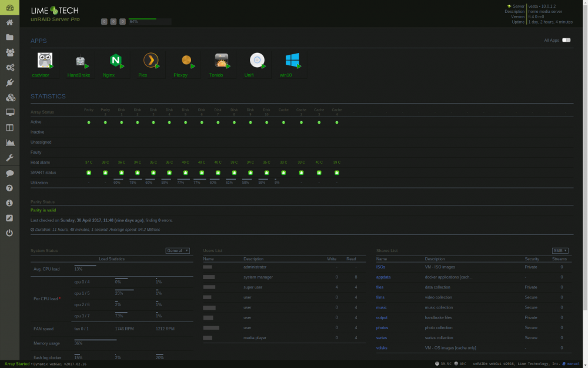The height and width of the screenshot is (368, 588).
Task: Click the Avg. CPU load 13% bar
Action: pos(85,266)
